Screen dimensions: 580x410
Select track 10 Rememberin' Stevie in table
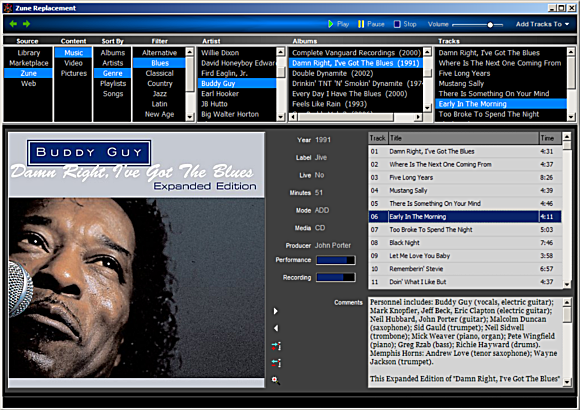pyautogui.click(x=465, y=269)
